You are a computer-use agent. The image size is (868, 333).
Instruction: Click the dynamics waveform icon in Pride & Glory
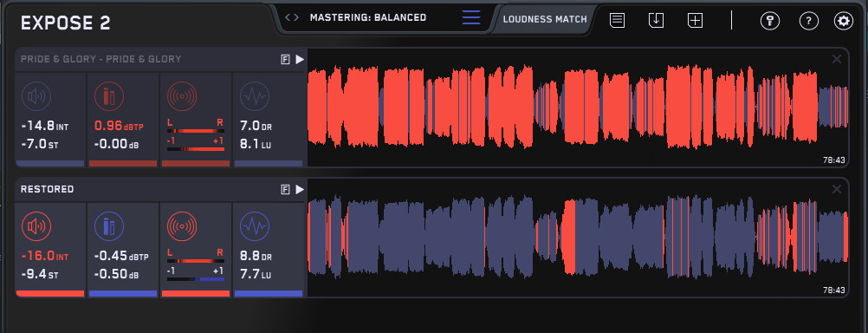[255, 96]
